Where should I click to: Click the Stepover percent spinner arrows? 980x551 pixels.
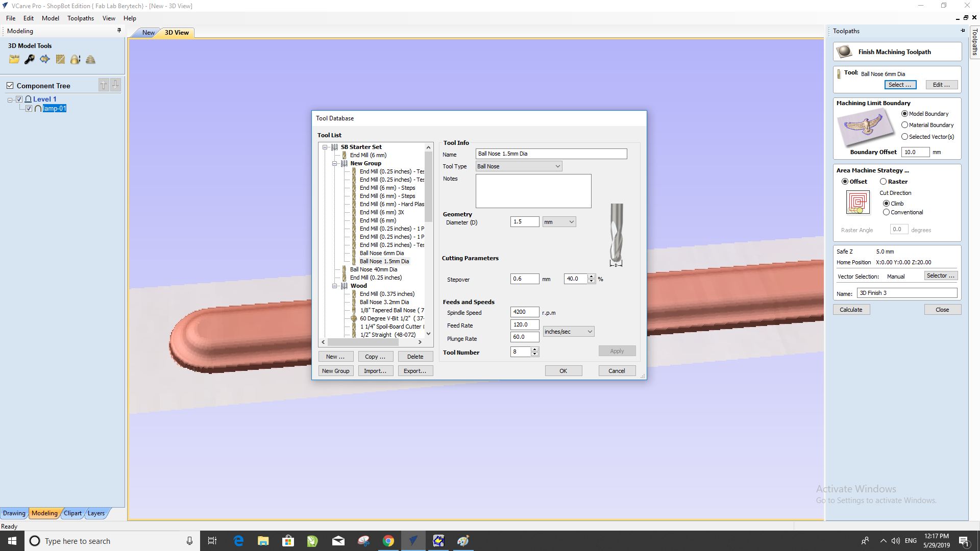592,279
